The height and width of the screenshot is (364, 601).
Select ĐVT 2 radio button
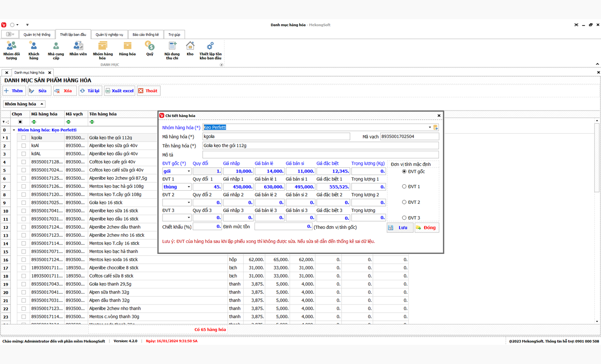(x=404, y=202)
